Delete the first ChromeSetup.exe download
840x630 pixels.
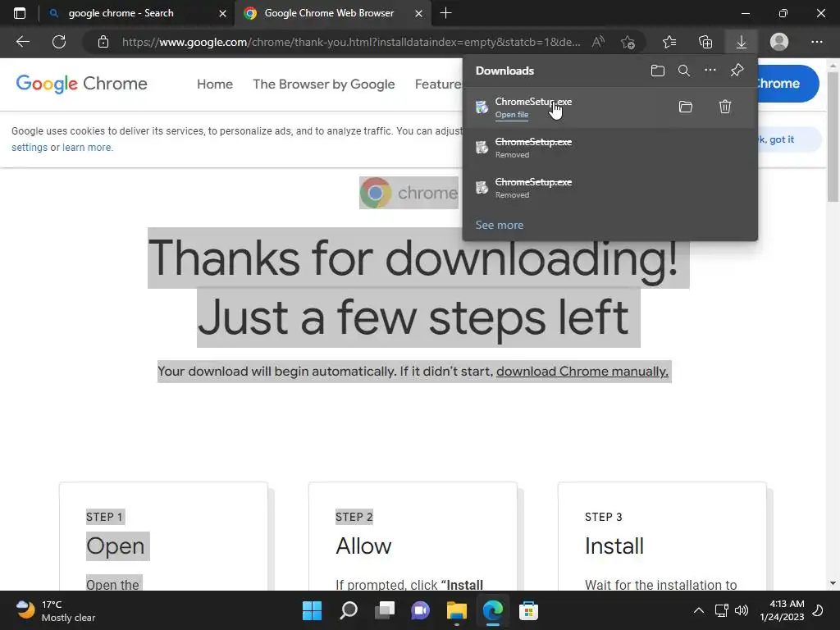pos(725,107)
